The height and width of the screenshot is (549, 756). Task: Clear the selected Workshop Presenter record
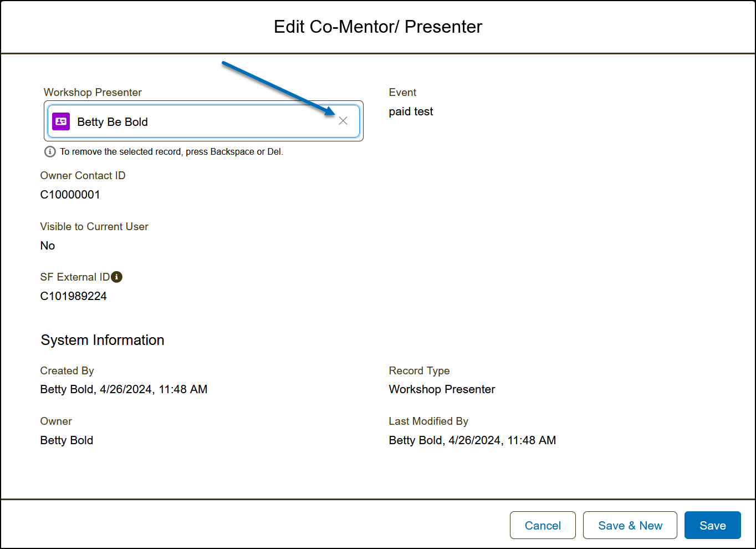click(x=343, y=121)
